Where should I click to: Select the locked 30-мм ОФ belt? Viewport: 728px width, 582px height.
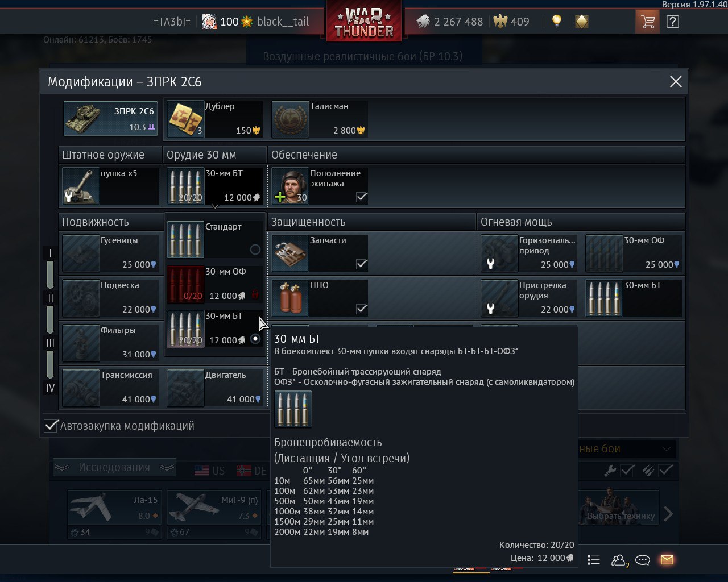pos(215,284)
